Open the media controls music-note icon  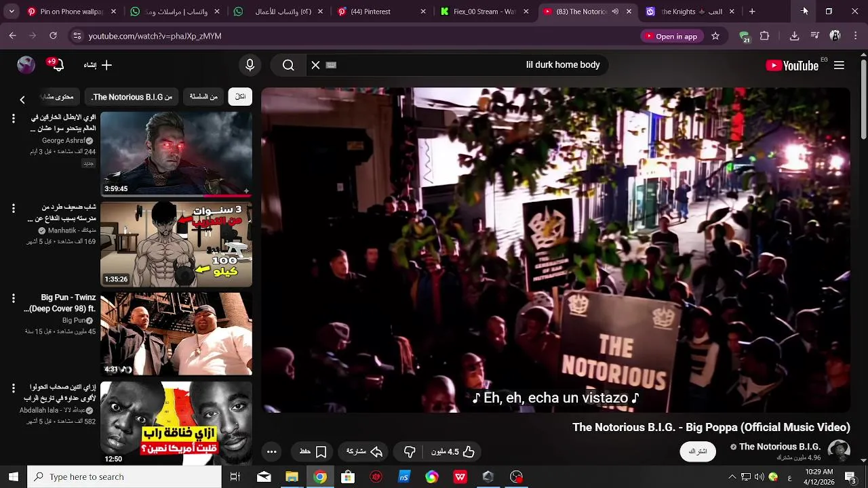[x=814, y=36]
